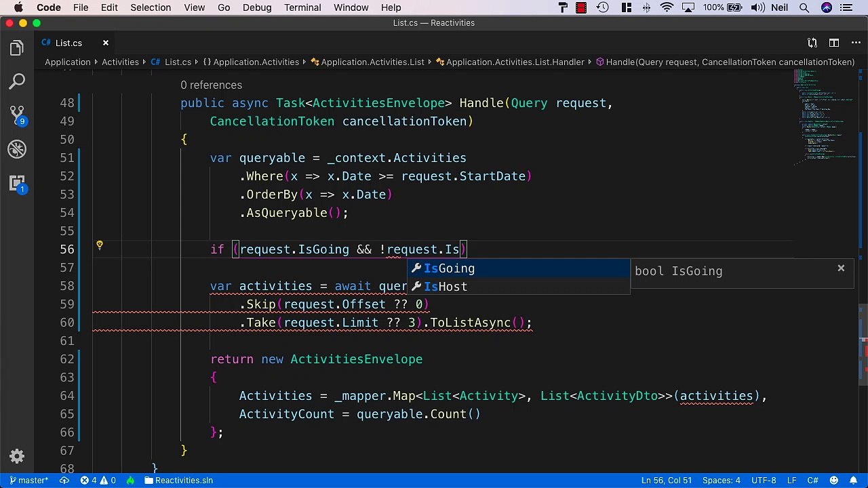Image resolution: width=868 pixels, height=488 pixels.
Task: Change indentation via Spaces: 4 indicator
Action: [721, 481]
